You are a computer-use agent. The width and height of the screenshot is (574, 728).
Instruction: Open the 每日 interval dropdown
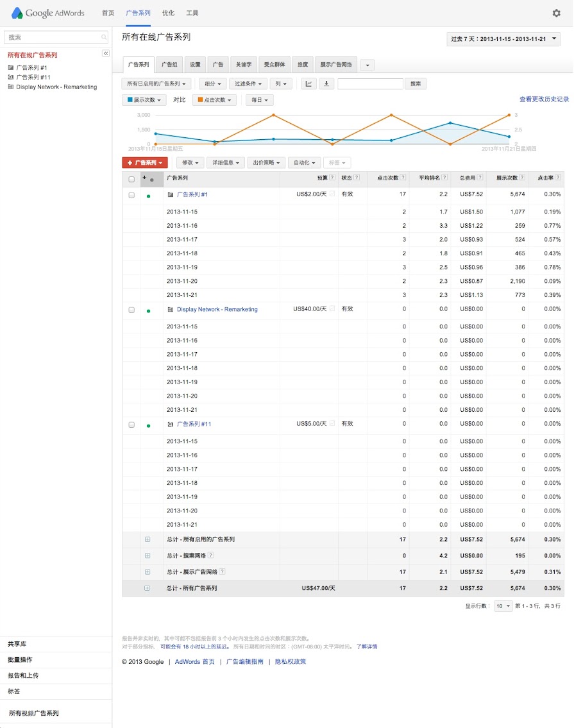click(259, 100)
